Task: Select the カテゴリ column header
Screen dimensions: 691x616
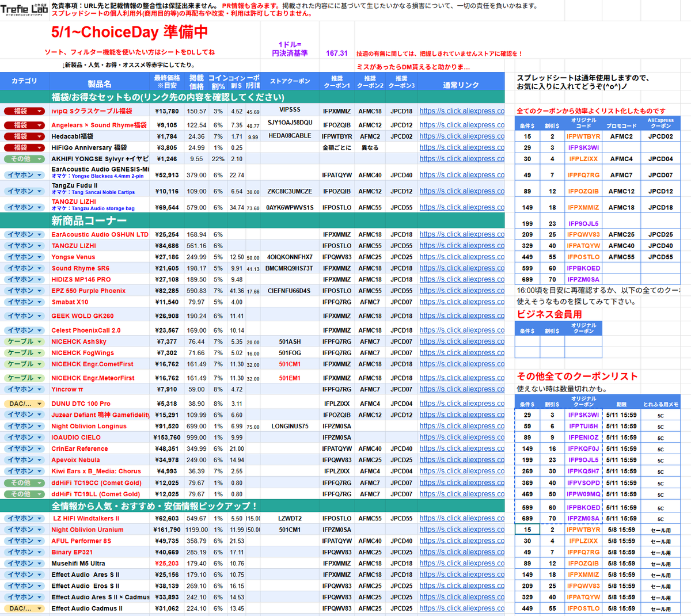Action: pos(24,81)
